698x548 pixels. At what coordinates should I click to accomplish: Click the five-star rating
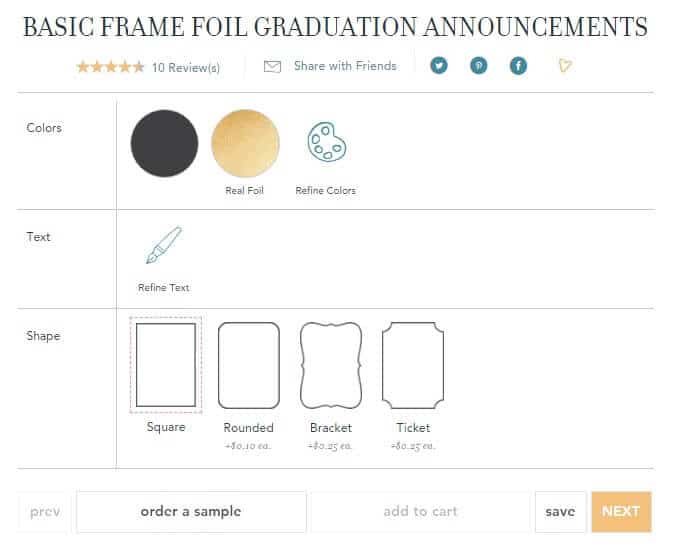110,67
